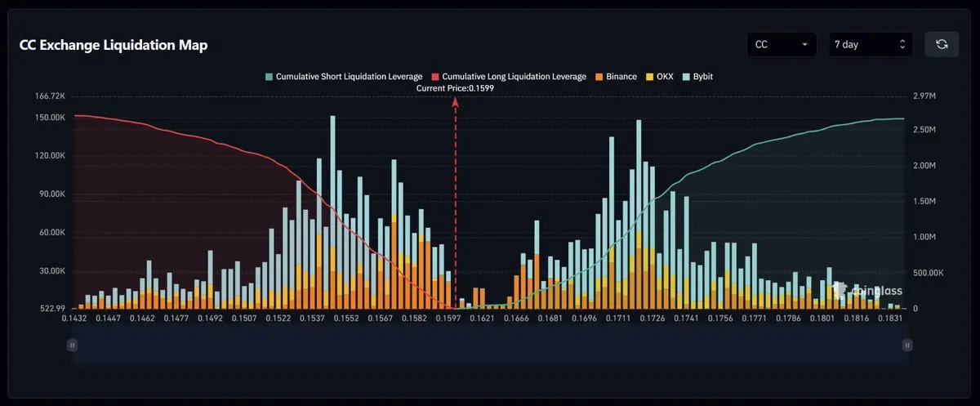Toggle Cumulative Short Liquidation Leverage legend
980x406 pixels.
[343, 76]
